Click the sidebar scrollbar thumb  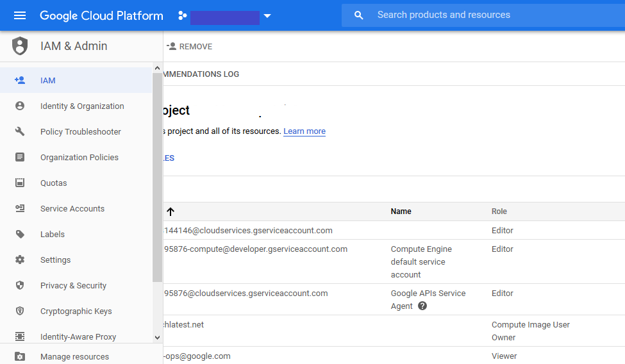click(x=157, y=178)
